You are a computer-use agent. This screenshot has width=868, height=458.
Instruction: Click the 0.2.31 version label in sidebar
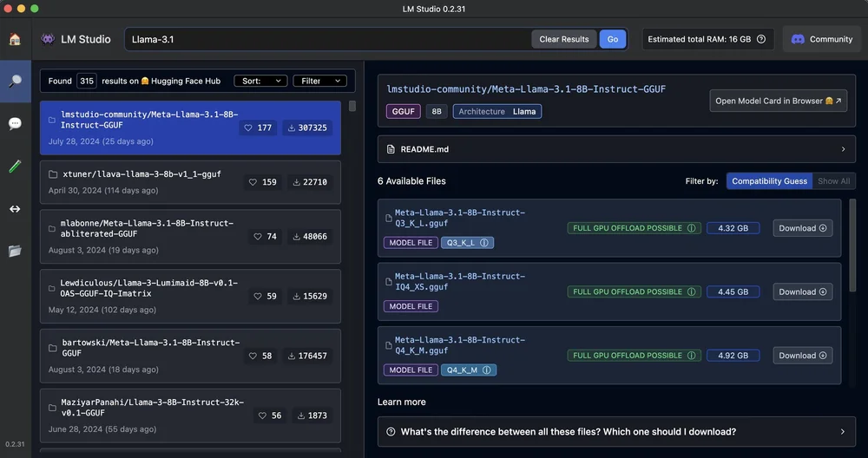tap(15, 444)
